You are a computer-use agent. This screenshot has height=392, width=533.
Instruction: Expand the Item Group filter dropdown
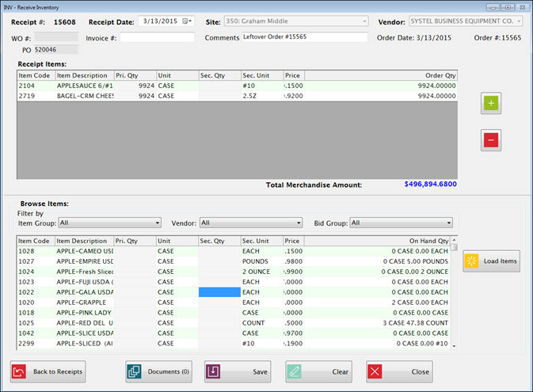pyautogui.click(x=158, y=223)
